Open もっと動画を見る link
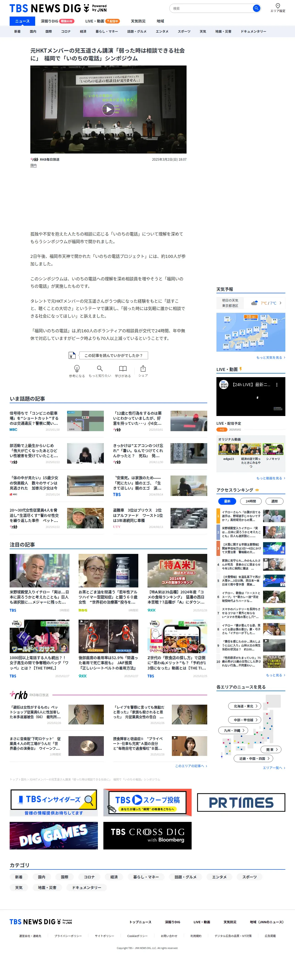The image size is (295, 980). 271,478
